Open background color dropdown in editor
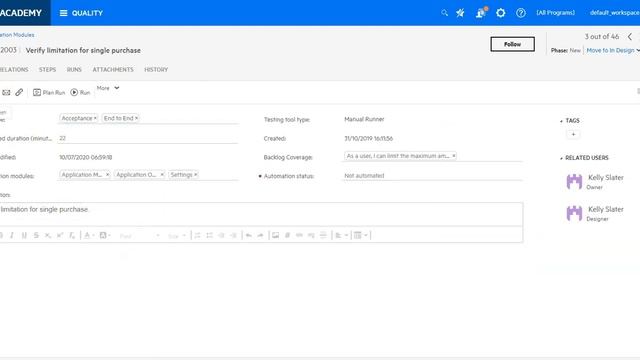 [105, 236]
